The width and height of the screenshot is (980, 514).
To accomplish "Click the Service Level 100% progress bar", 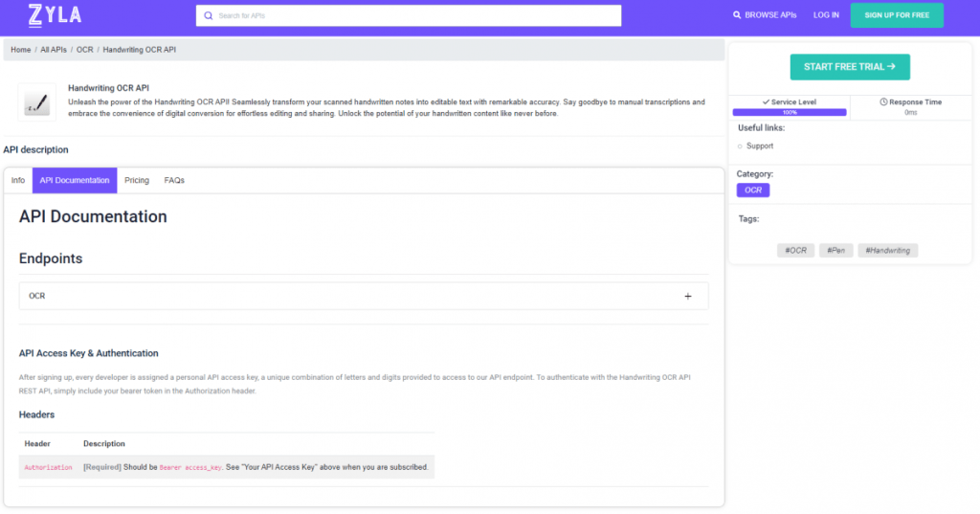I will pos(790,113).
